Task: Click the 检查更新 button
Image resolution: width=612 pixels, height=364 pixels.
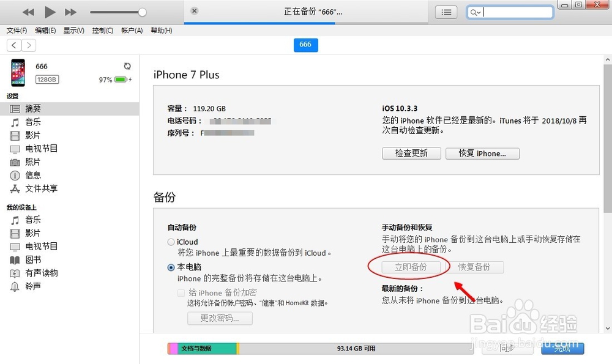Action: tap(411, 154)
